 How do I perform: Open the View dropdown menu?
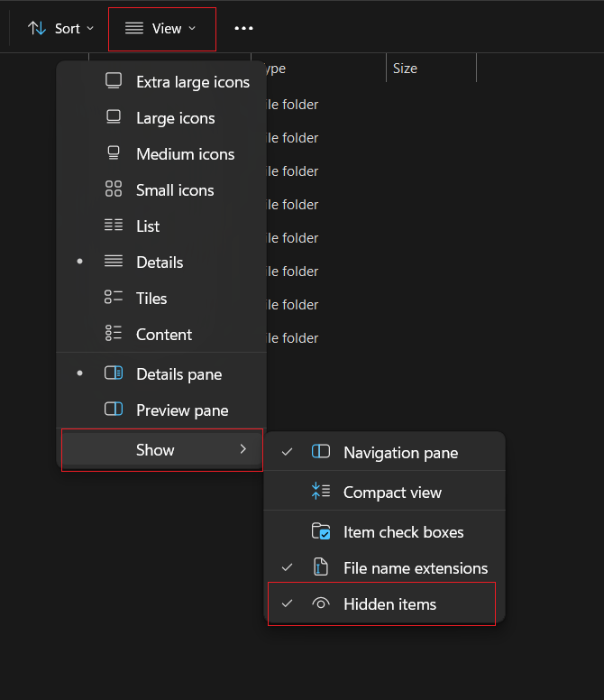(x=161, y=29)
